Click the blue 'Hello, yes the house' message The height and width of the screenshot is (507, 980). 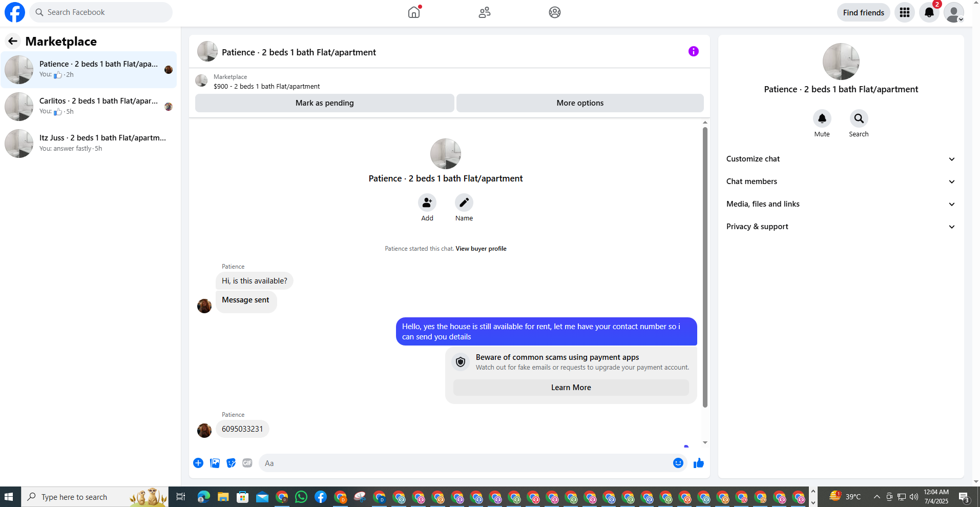546,332
